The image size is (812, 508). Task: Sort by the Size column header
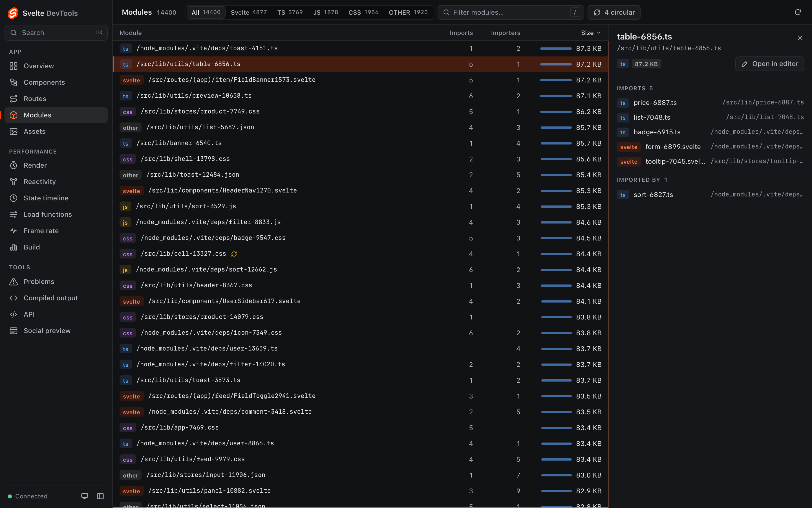(591, 32)
